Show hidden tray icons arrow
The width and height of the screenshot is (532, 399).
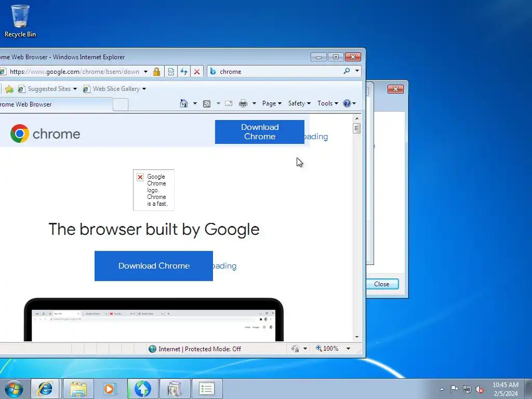tap(442, 389)
